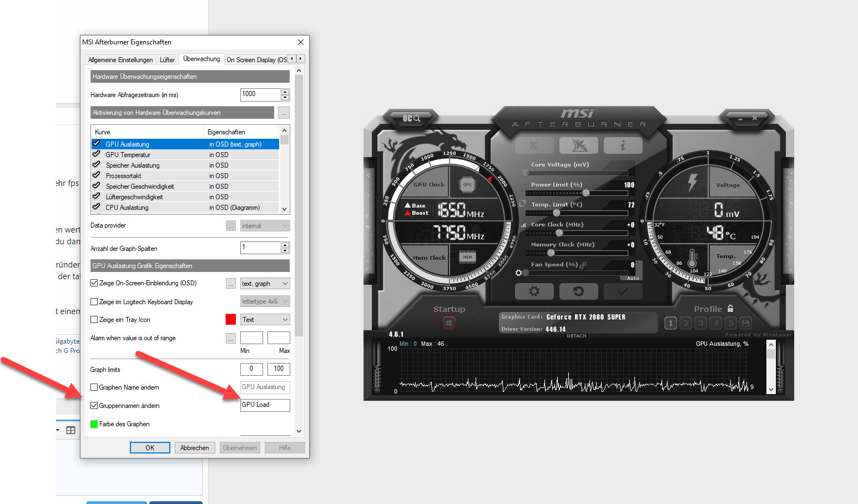This screenshot has width=858, height=504.
Task: Minimize the Afterburner skin window
Action: 740,118
